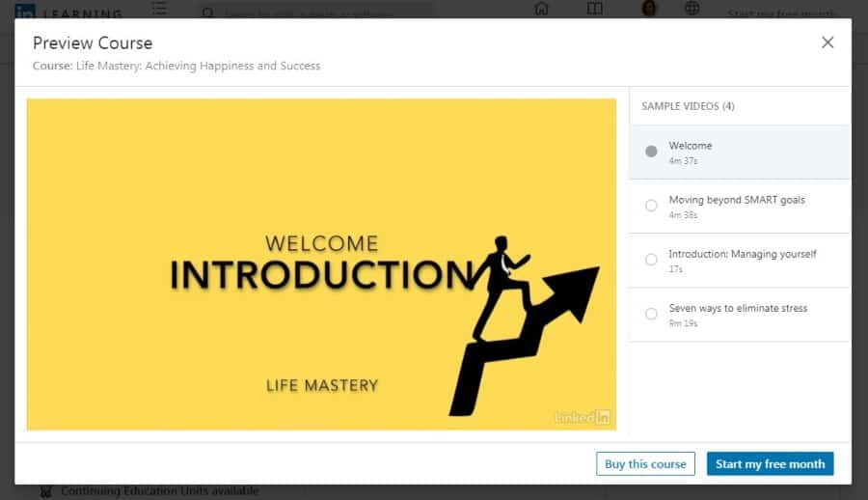Click the search field in background header
This screenshot has height=500, width=868.
[x=315, y=12]
